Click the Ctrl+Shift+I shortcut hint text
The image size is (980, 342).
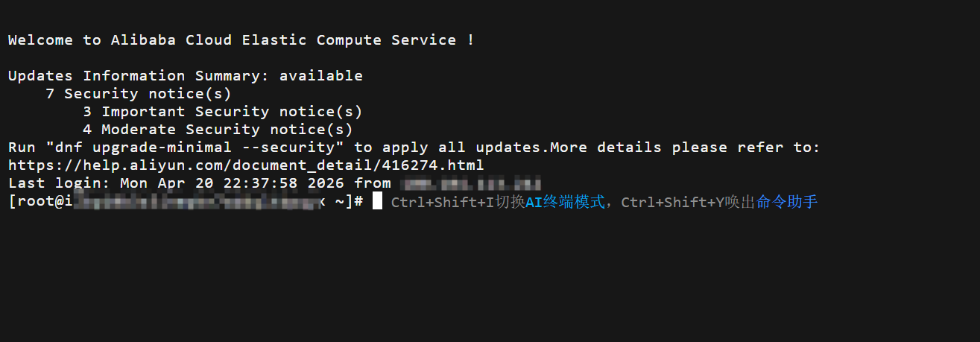[x=442, y=202]
